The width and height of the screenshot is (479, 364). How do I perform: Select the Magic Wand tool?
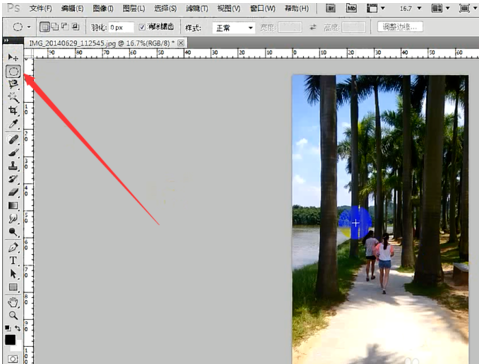click(x=13, y=97)
